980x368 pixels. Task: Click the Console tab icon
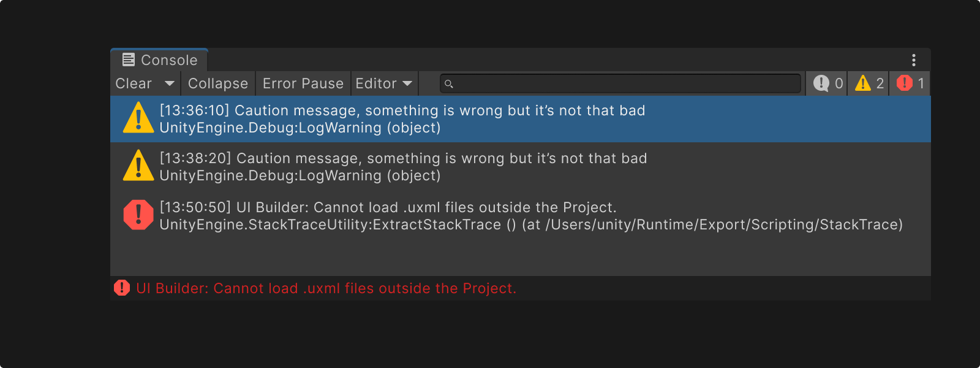point(127,59)
